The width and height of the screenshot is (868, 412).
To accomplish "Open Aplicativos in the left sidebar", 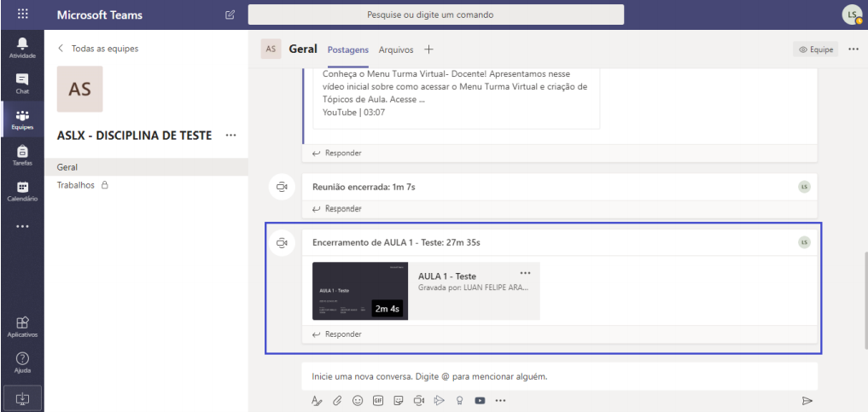I will point(22,327).
